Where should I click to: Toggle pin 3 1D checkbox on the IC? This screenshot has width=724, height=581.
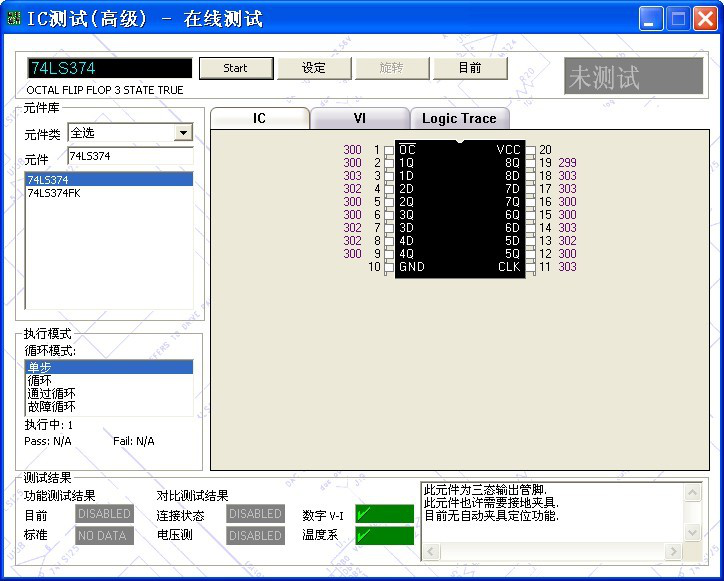389,176
